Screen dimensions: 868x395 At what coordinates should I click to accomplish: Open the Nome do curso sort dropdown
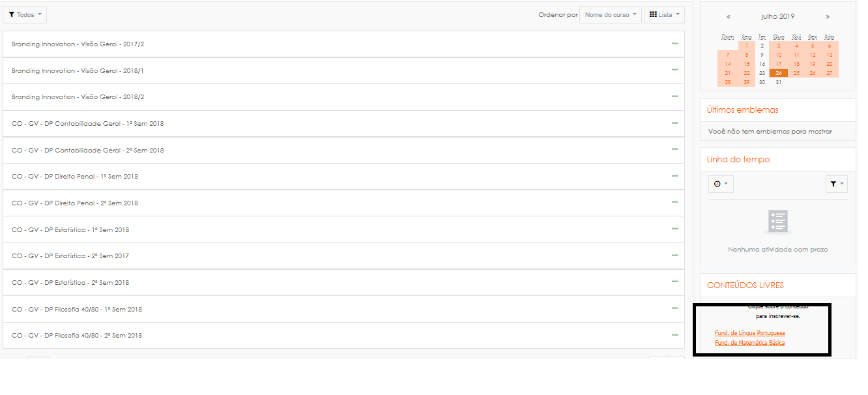coord(610,15)
